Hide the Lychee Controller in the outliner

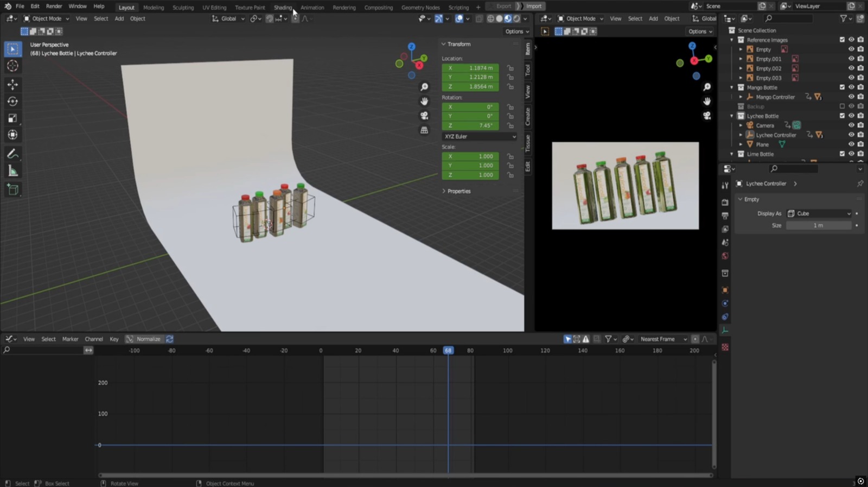coord(851,135)
